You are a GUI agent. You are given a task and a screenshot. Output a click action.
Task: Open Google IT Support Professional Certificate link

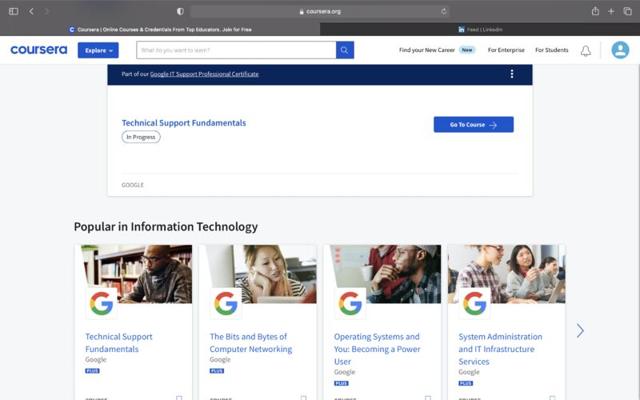(x=204, y=74)
